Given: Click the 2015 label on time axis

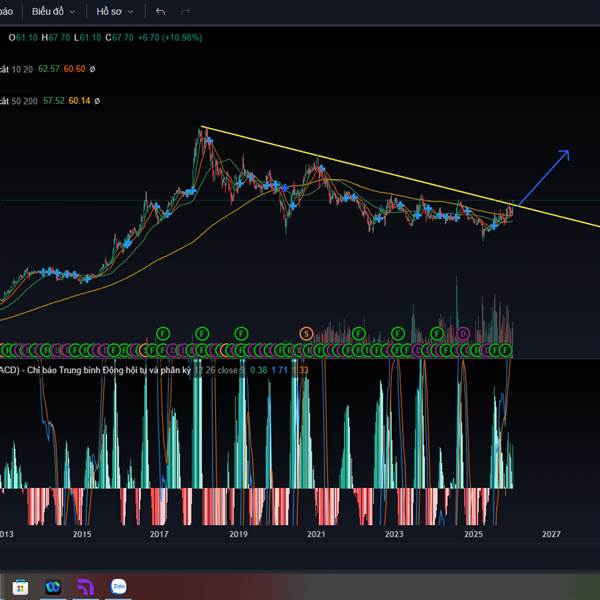Looking at the screenshot, I should (x=82, y=534).
